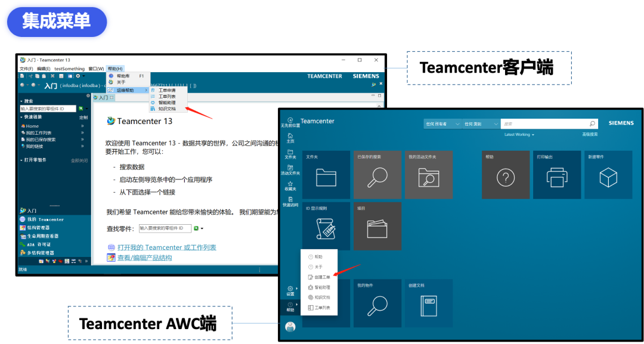Open the 项目 tile on the homepage
Viewport: 644px width, 344px height.
click(x=377, y=227)
